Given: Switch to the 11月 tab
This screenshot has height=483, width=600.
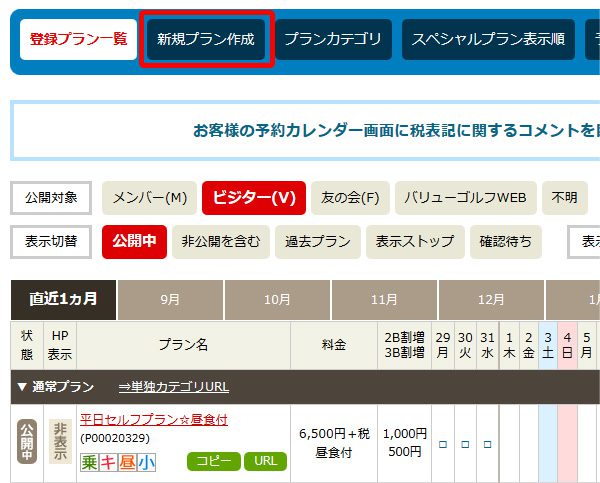Looking at the screenshot, I should click(384, 300).
